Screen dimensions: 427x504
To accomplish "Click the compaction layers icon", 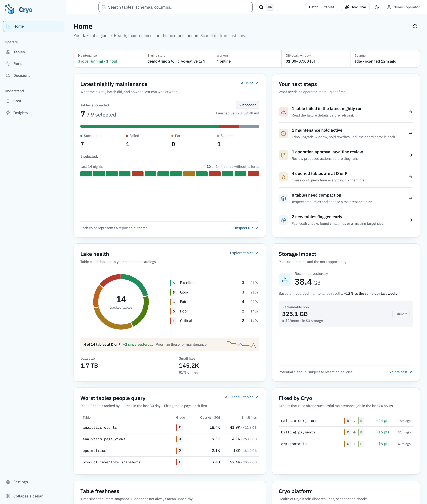I will tap(283, 198).
